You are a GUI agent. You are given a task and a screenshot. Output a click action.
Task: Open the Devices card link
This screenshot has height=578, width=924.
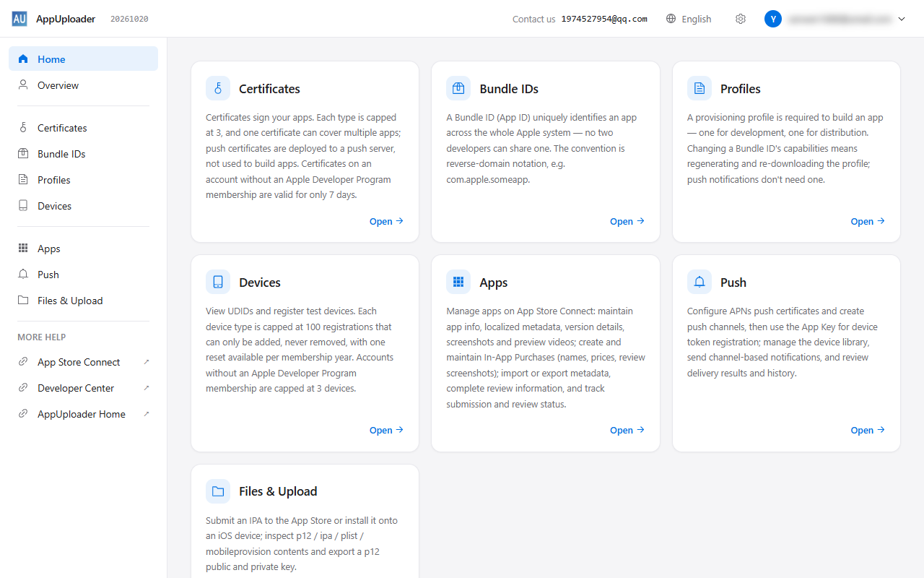[386, 431]
